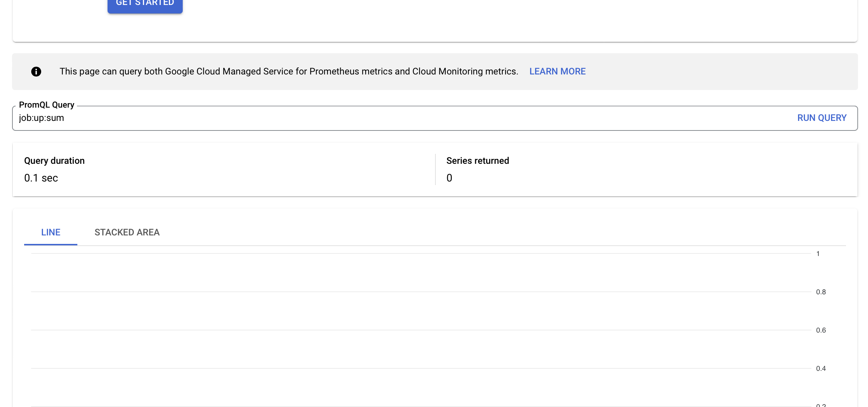Screen dimensions: 868x407
Task: Click the PromQL Query field label
Action: [46, 105]
